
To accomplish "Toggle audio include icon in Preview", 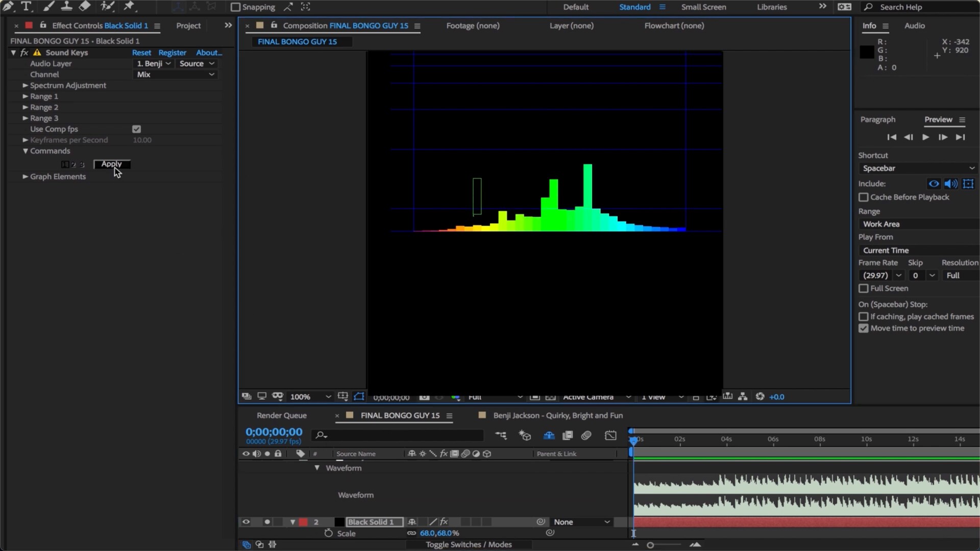I will [950, 184].
